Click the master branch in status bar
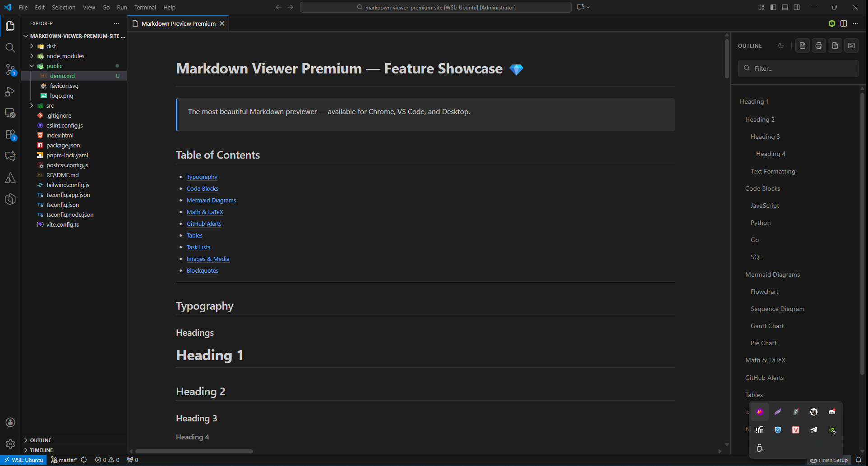This screenshot has width=868, height=466. click(x=65, y=460)
